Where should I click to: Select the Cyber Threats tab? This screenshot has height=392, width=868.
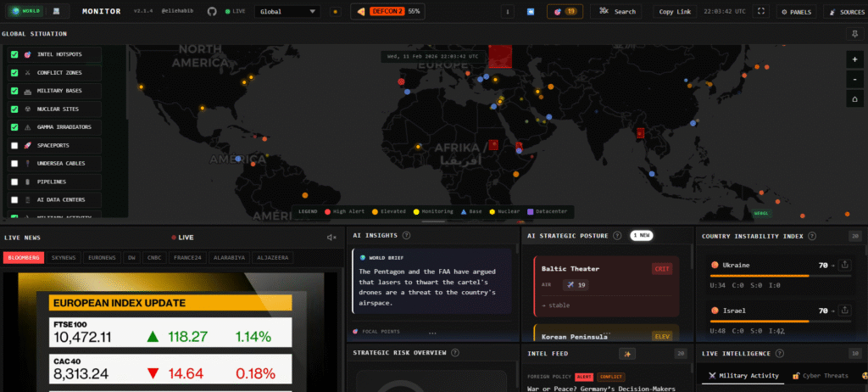pos(821,375)
